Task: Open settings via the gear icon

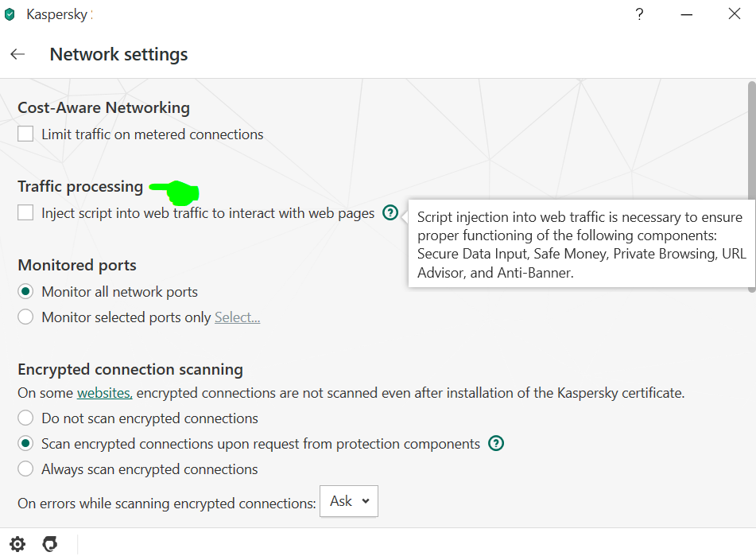Action: [17, 544]
